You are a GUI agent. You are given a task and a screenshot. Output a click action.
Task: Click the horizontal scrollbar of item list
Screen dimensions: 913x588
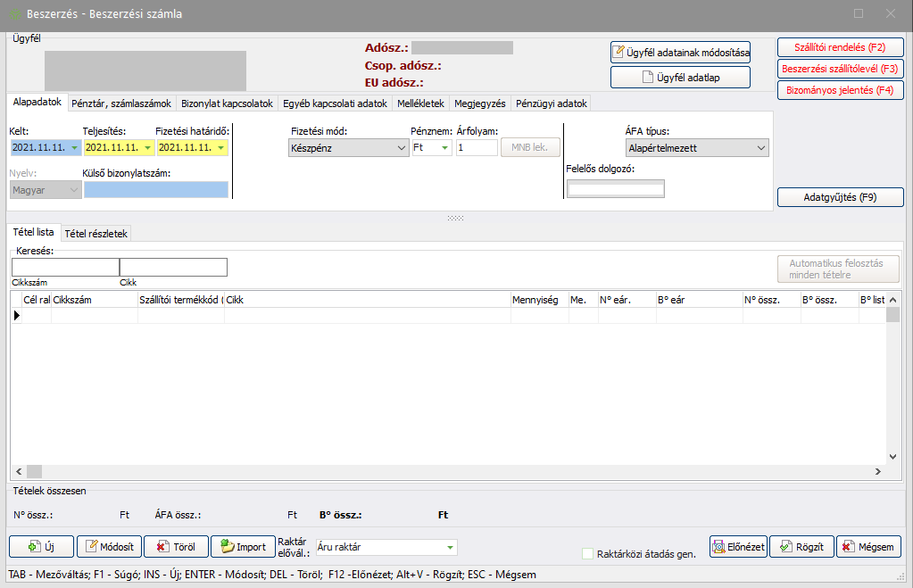coord(446,471)
